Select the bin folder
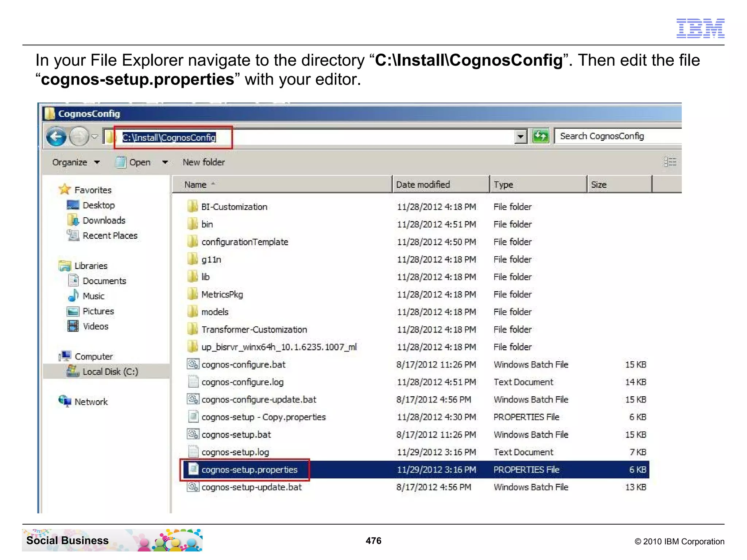 (x=207, y=224)
